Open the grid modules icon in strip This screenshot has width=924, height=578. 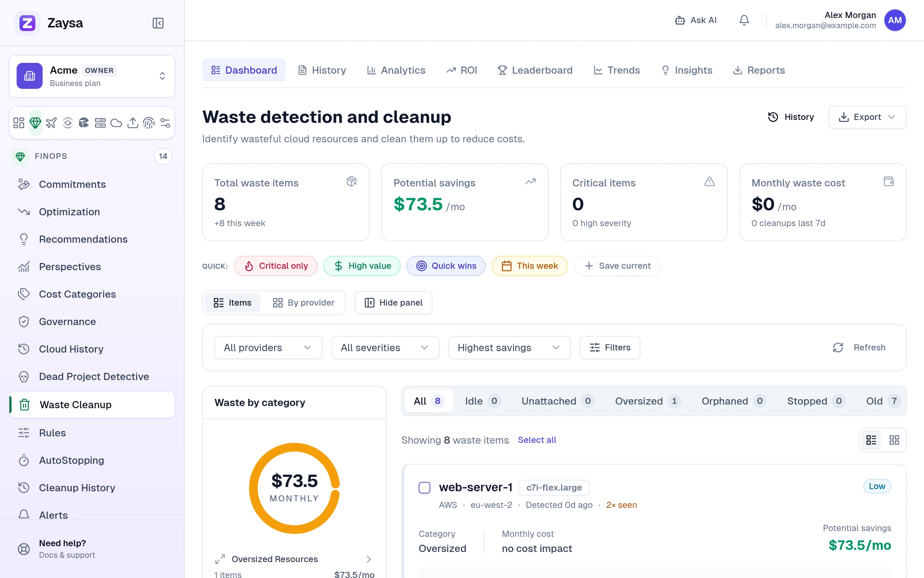(19, 123)
